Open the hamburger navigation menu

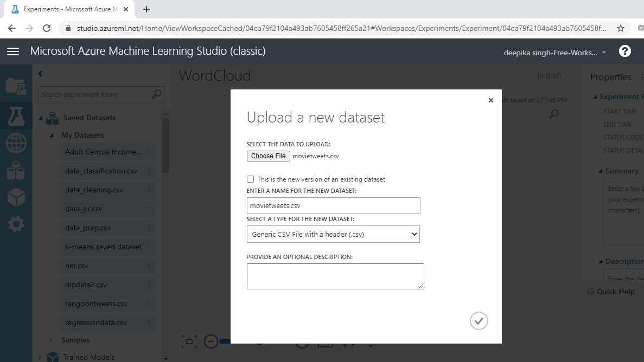point(13,51)
